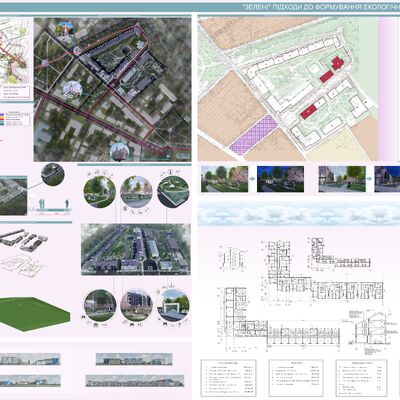Select the circular blossoming tree photo marker

pyautogui.click(x=72, y=90)
